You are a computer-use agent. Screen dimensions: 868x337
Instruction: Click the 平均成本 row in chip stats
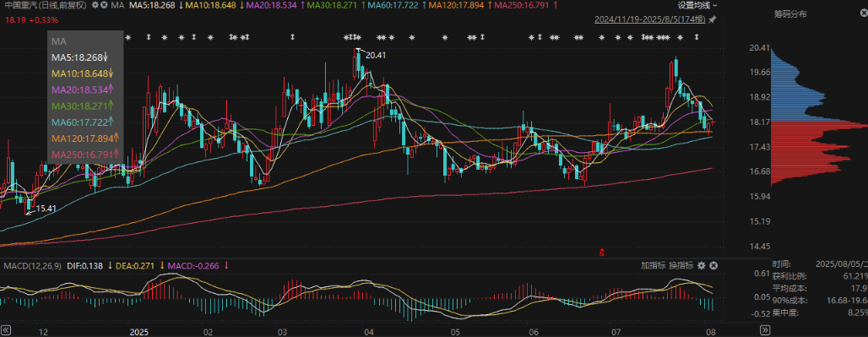820,288
